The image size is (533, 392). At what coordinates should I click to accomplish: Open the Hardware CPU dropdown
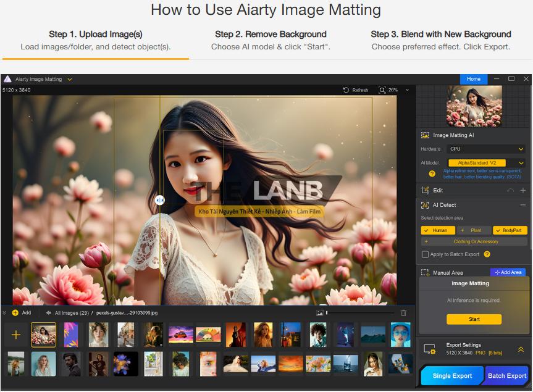pos(485,149)
